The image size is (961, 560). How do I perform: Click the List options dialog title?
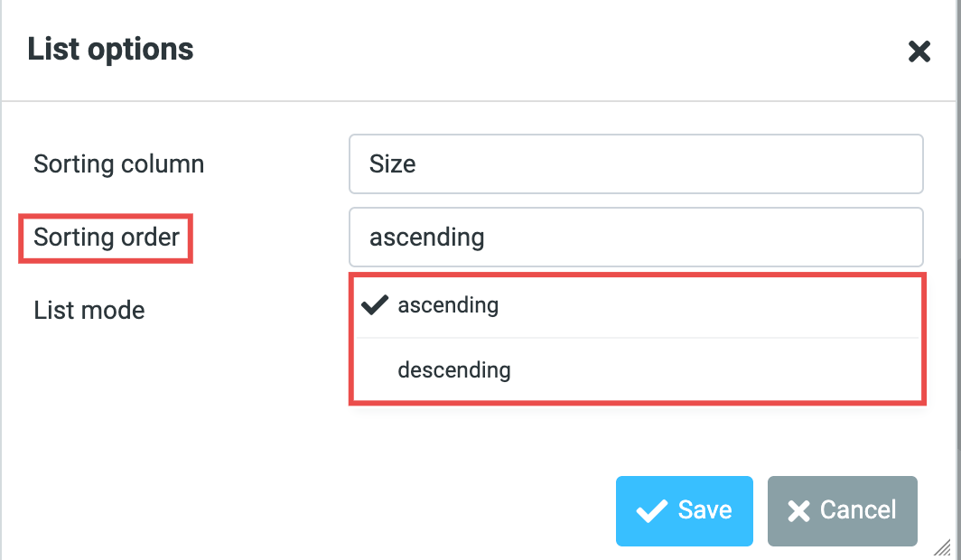tap(110, 49)
